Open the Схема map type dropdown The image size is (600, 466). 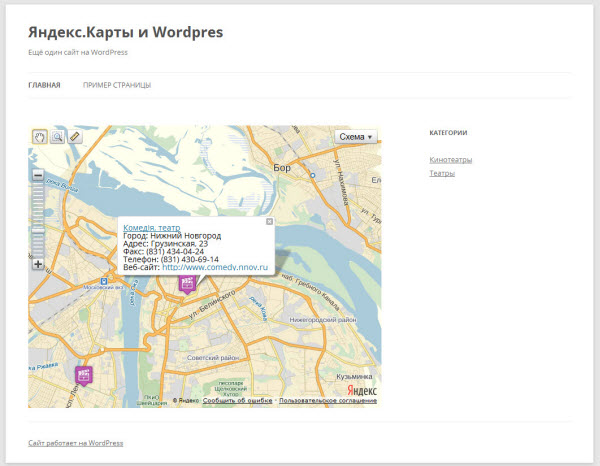(355, 137)
